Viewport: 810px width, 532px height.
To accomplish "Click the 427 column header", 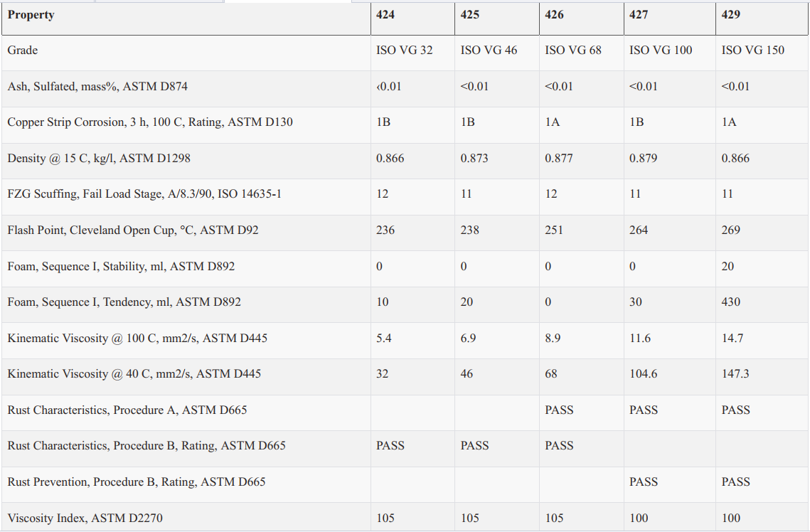I will [639, 15].
